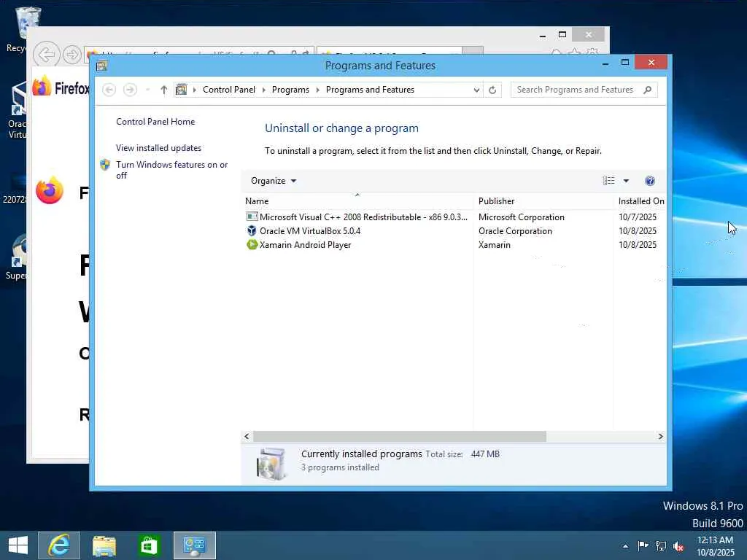Click the installed programs details pane icon
This screenshot has height=560, width=747.
point(271,463)
